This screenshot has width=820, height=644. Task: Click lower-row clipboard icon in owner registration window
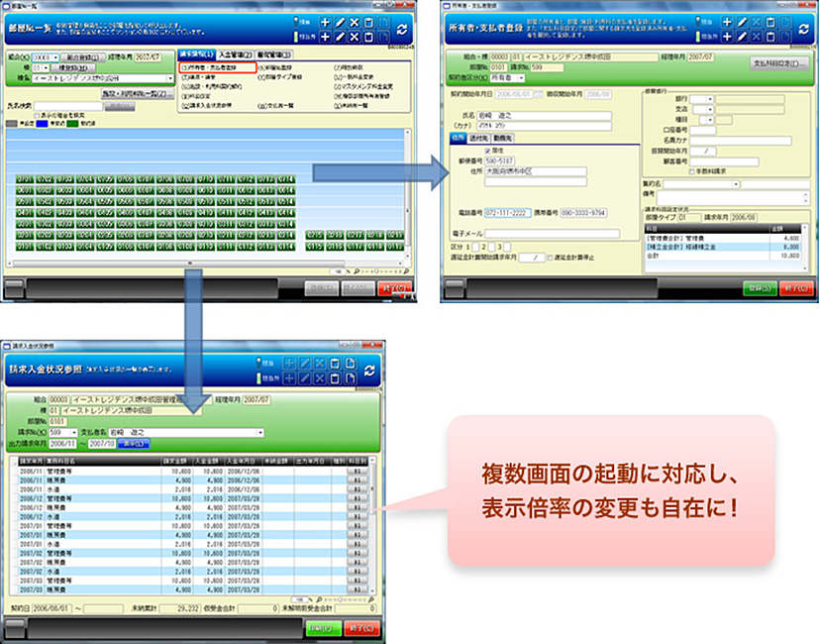click(x=770, y=36)
